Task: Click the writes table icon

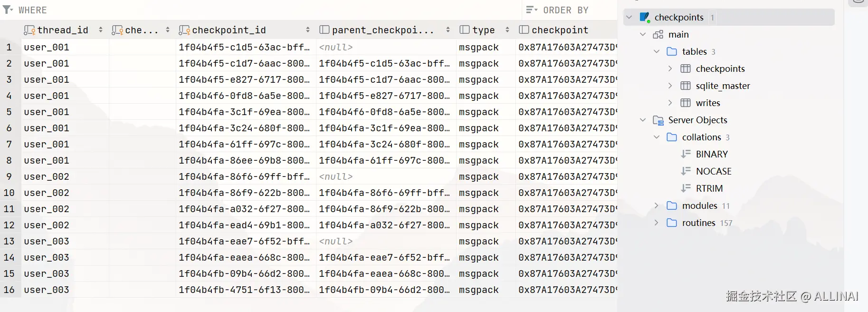Action: (x=686, y=103)
